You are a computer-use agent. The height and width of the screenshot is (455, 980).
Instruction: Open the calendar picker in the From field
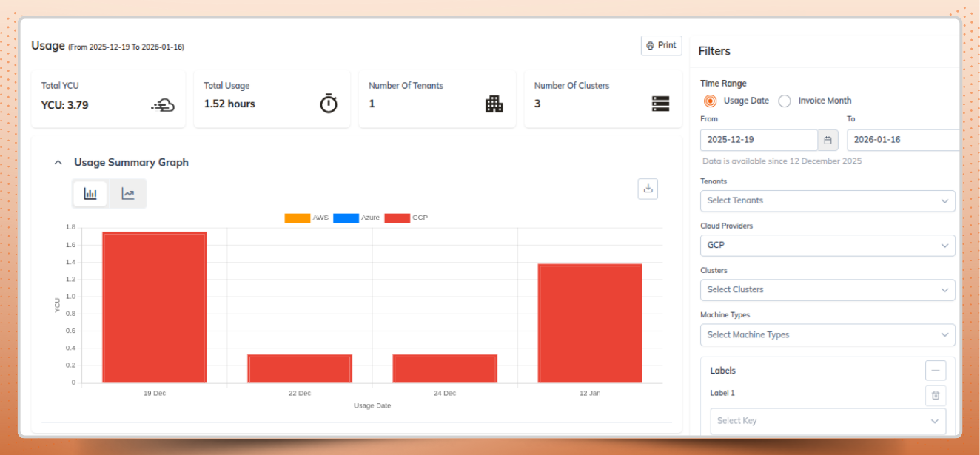coord(828,139)
